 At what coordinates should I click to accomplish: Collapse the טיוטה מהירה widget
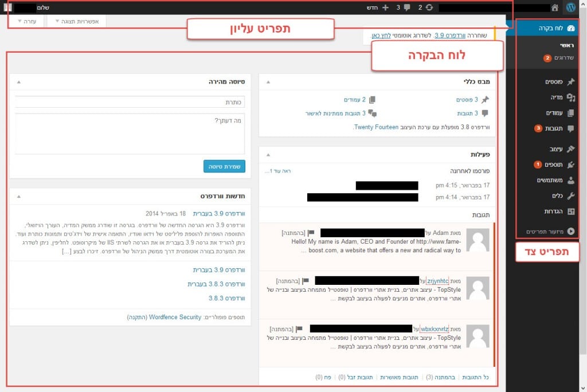(x=19, y=81)
